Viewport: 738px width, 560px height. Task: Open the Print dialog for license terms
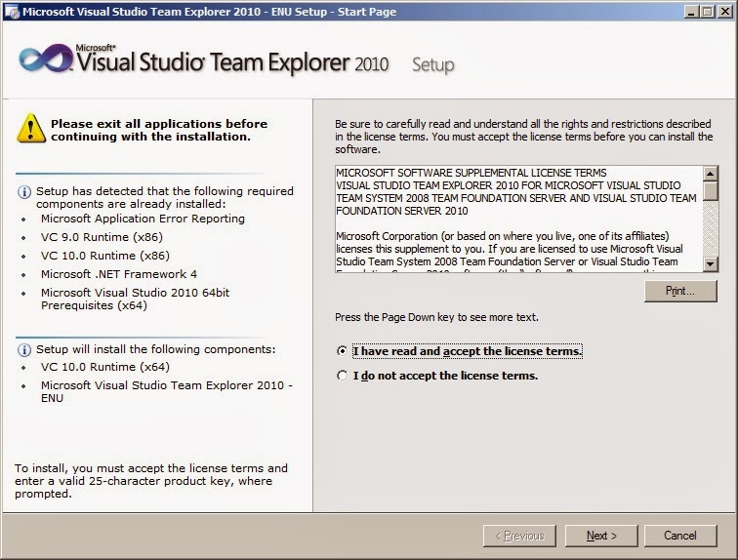point(680,291)
